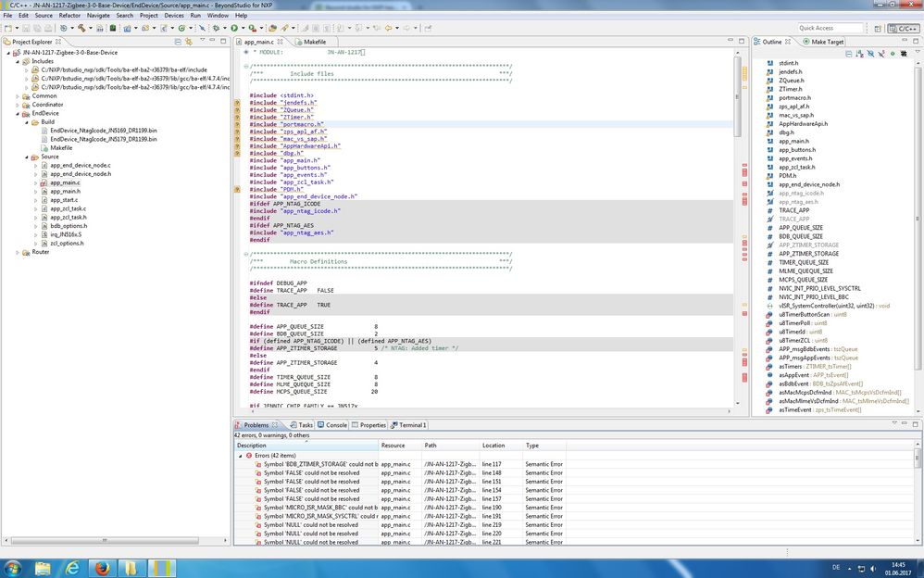Collapse the Errors (42 items) group
The width and height of the screenshot is (924, 578).
[x=240, y=456]
